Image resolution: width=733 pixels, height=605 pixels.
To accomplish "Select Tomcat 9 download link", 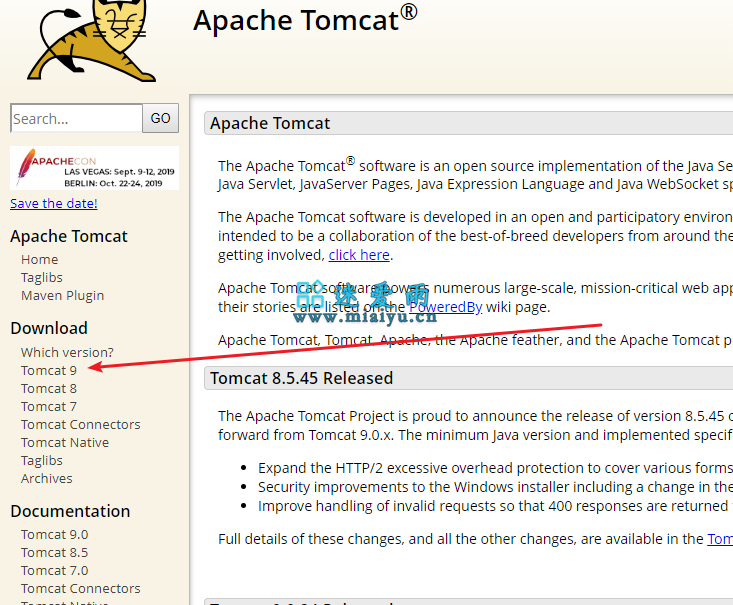I will pos(49,370).
